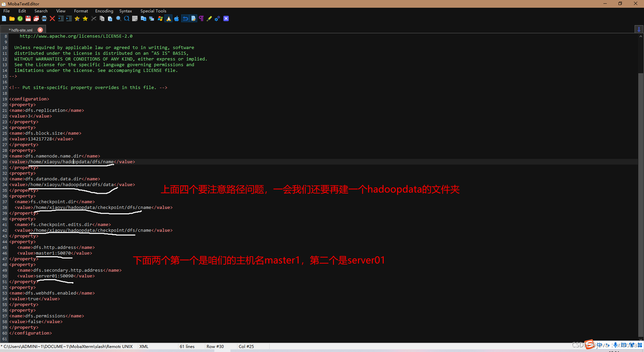The image size is (644, 352).
Task: Paste from clipboard toolbar icon
Action: coord(110,18)
